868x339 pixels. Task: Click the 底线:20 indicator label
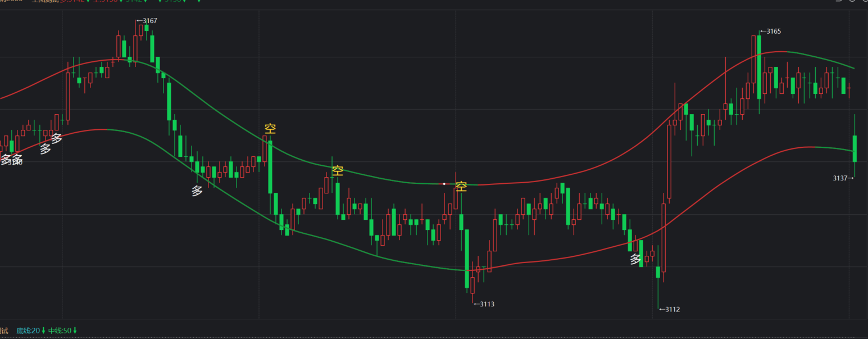click(x=28, y=331)
